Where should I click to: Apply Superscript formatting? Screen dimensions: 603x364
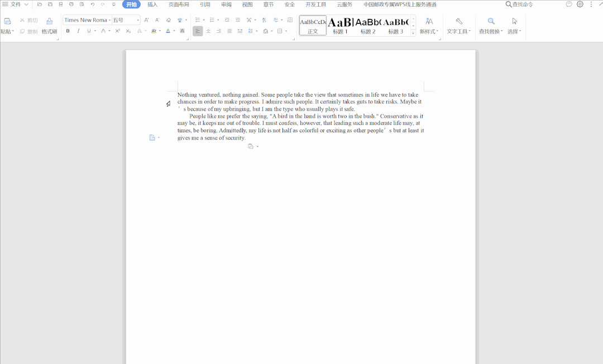coord(118,31)
